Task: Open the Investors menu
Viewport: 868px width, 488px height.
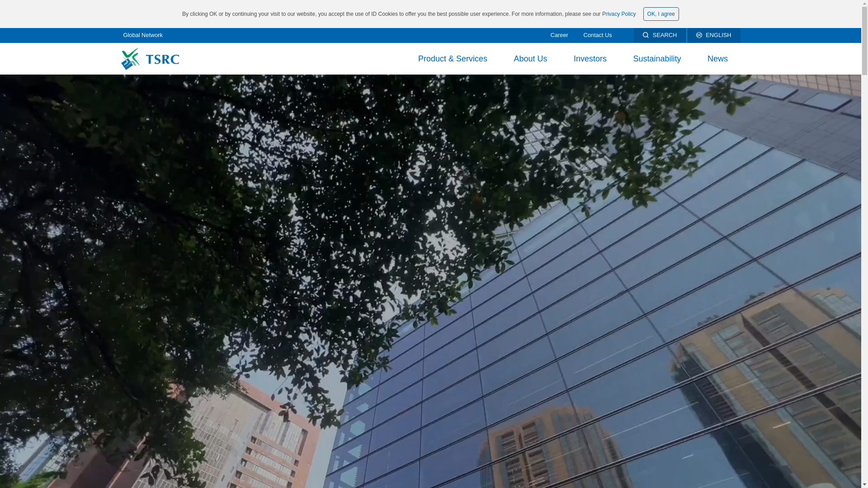Action: point(590,59)
